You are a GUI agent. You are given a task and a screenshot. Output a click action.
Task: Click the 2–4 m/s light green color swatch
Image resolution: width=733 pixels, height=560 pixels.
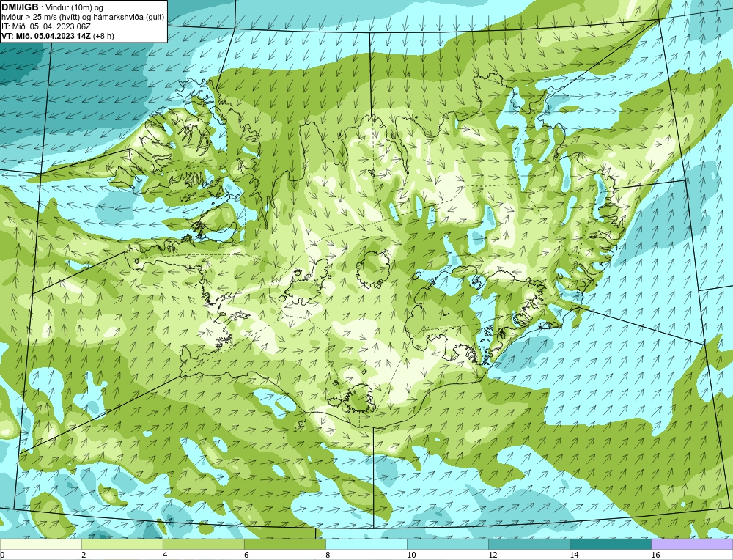[122, 545]
